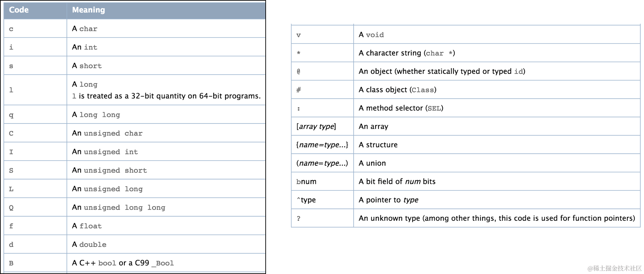Select the "[array type]" code cell

[316, 126]
